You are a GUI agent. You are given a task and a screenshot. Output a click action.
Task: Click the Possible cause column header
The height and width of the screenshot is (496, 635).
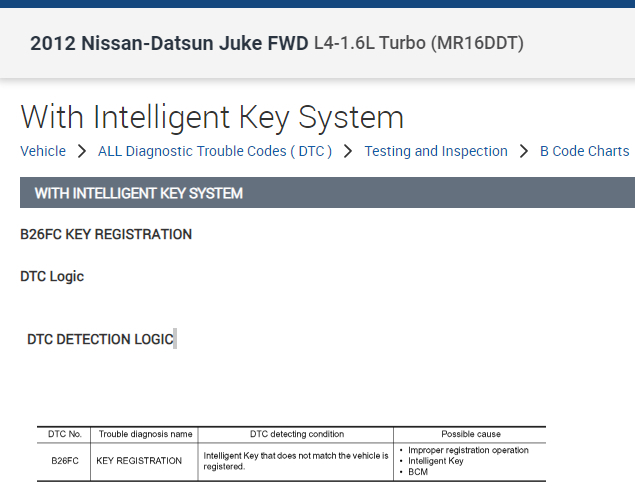point(471,434)
